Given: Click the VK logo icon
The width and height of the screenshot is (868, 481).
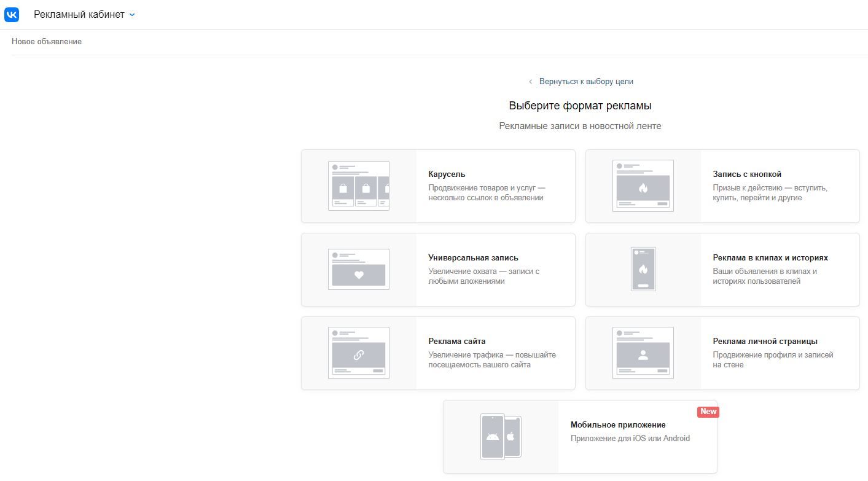Looking at the screenshot, I should pyautogui.click(x=12, y=14).
